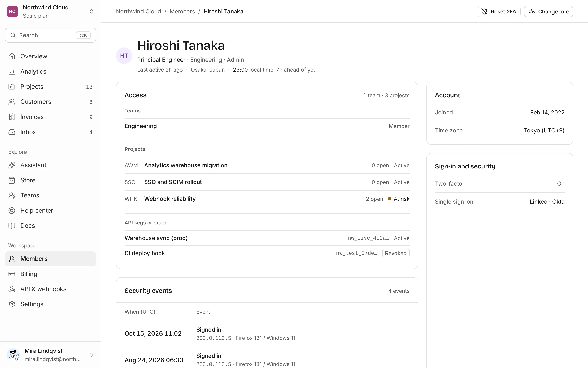Click the Inbox tray icon
Viewport: 588px width, 368px height.
tap(12, 132)
